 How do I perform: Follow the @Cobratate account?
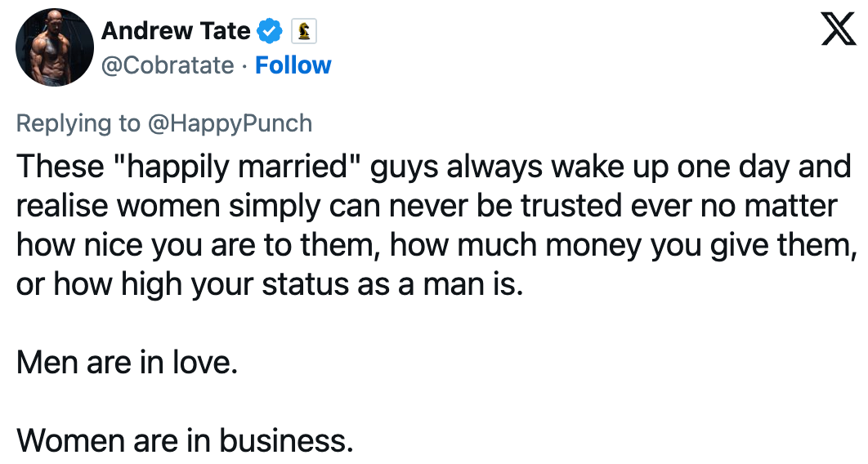click(x=293, y=65)
